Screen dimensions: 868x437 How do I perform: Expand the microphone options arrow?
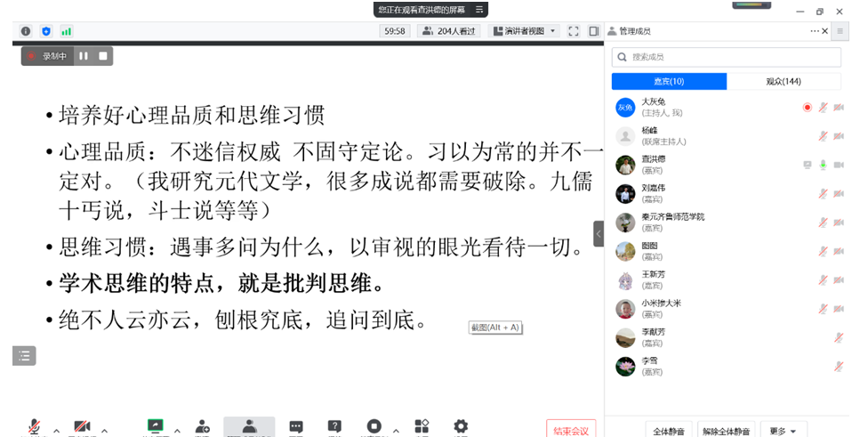pos(56,431)
